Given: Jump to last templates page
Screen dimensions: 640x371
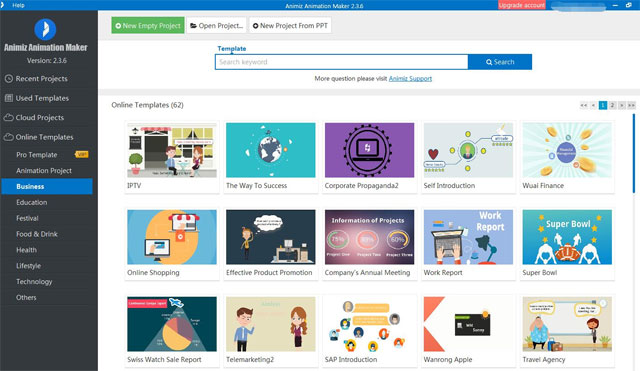Looking at the screenshot, I should click(631, 105).
